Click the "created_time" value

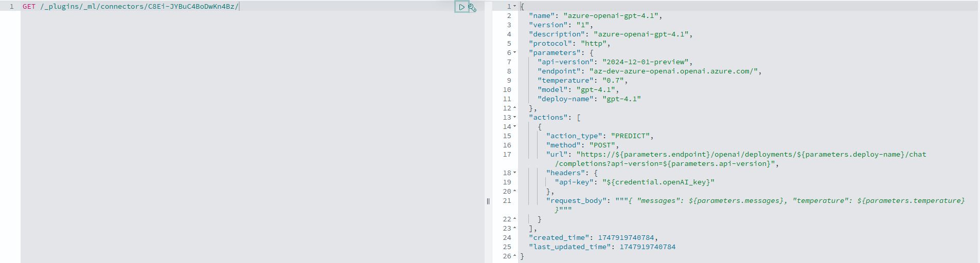click(x=626, y=237)
